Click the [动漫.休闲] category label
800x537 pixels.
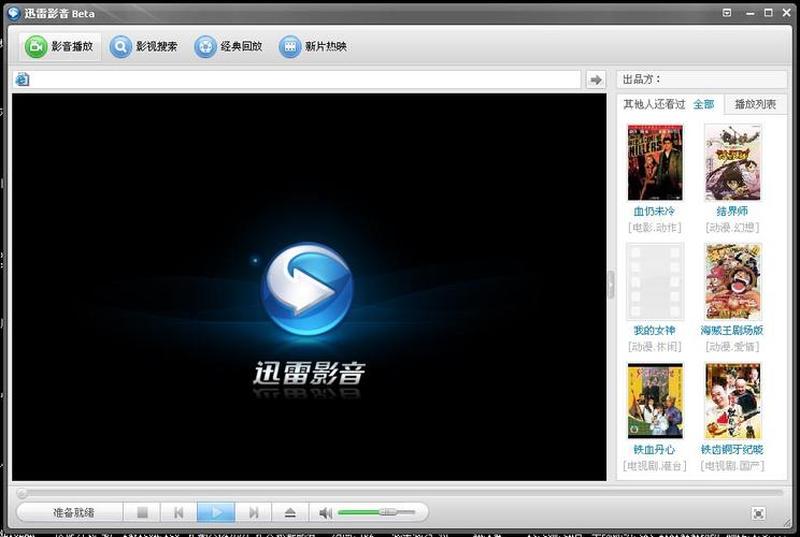coord(655,347)
